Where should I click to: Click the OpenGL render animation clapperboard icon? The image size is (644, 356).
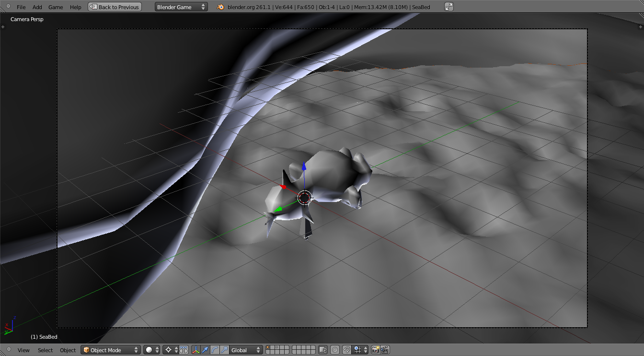point(385,350)
